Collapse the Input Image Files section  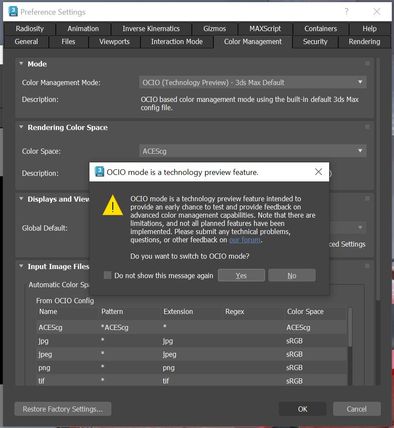(21, 266)
